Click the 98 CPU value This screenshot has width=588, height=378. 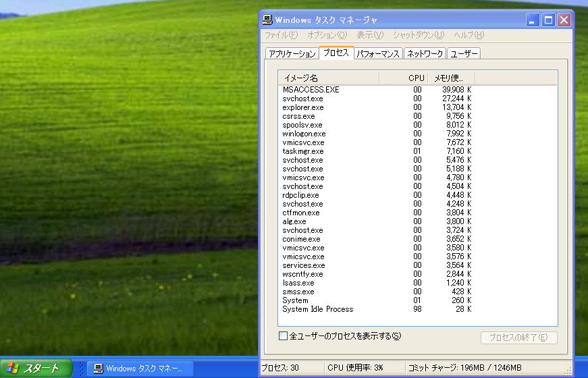(417, 309)
